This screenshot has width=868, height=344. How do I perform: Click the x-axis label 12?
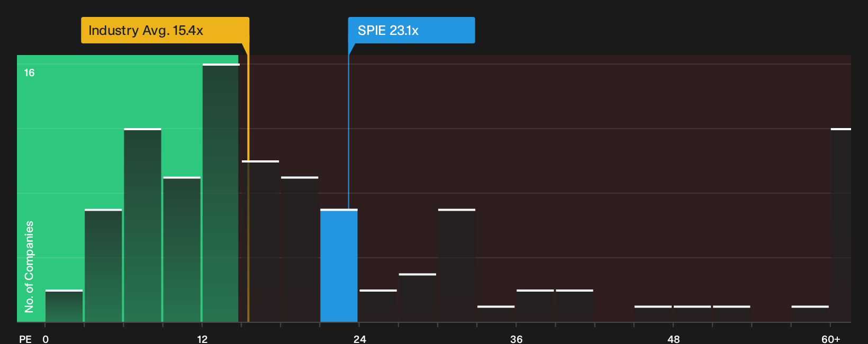click(202, 339)
